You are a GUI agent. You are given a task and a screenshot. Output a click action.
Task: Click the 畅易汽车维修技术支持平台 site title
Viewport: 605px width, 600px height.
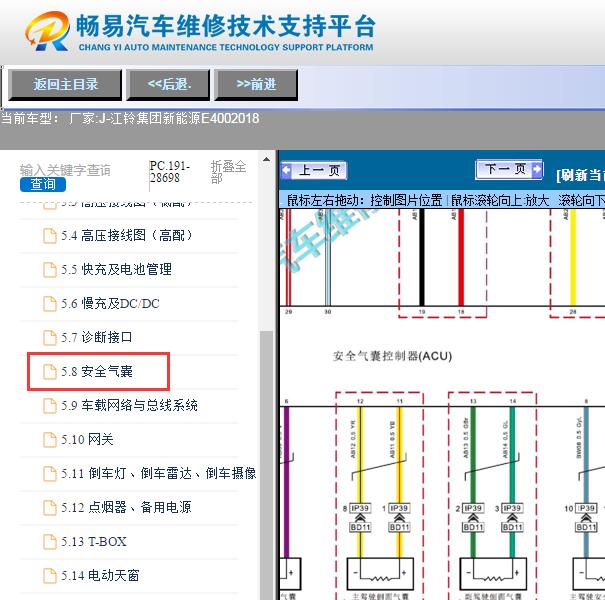[226, 26]
